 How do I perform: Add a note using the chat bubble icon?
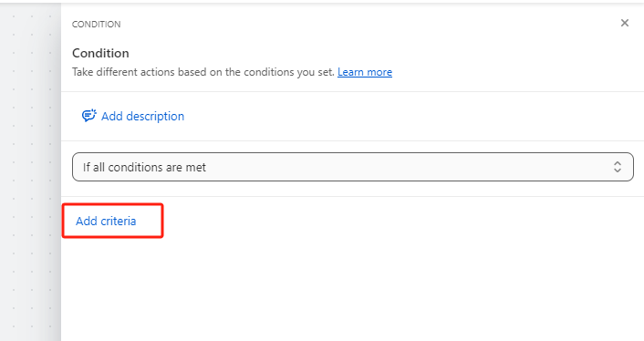pyautogui.click(x=88, y=116)
